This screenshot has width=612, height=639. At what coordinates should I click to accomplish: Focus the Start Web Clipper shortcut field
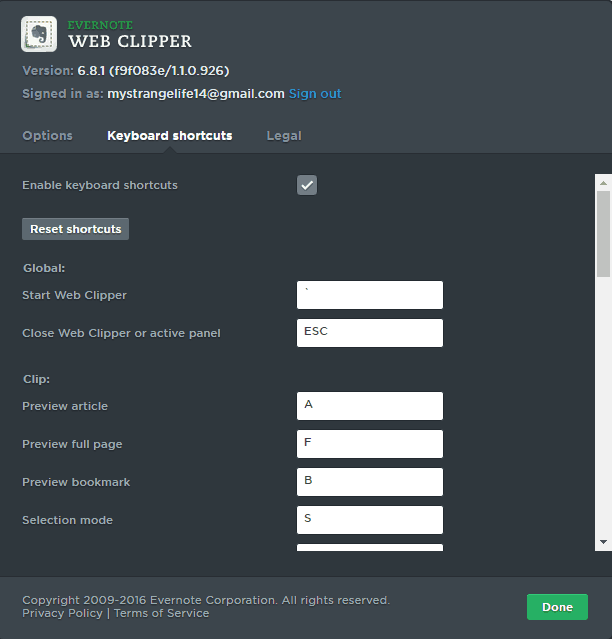click(370, 295)
